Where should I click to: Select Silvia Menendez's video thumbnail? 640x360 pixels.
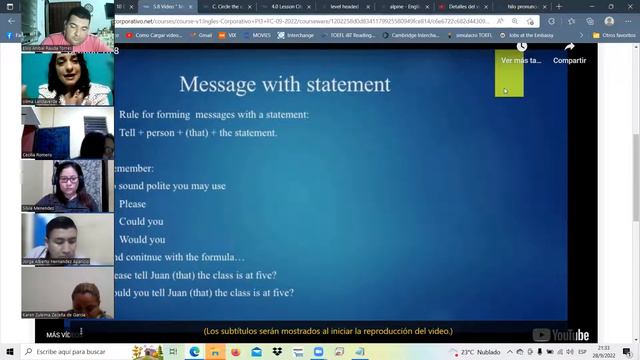tap(68, 186)
